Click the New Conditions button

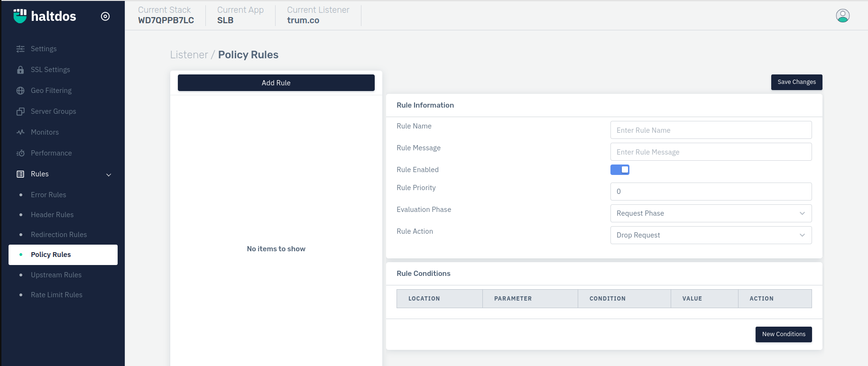tap(784, 334)
